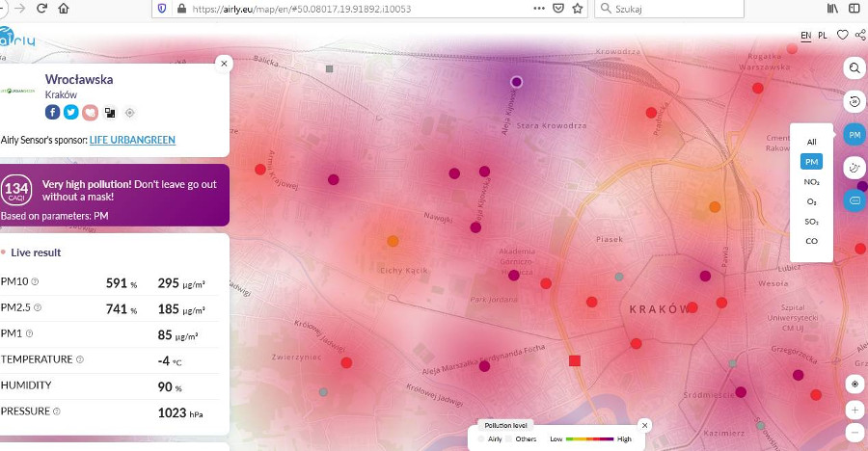Toggle the blue legend display button

[855, 200]
